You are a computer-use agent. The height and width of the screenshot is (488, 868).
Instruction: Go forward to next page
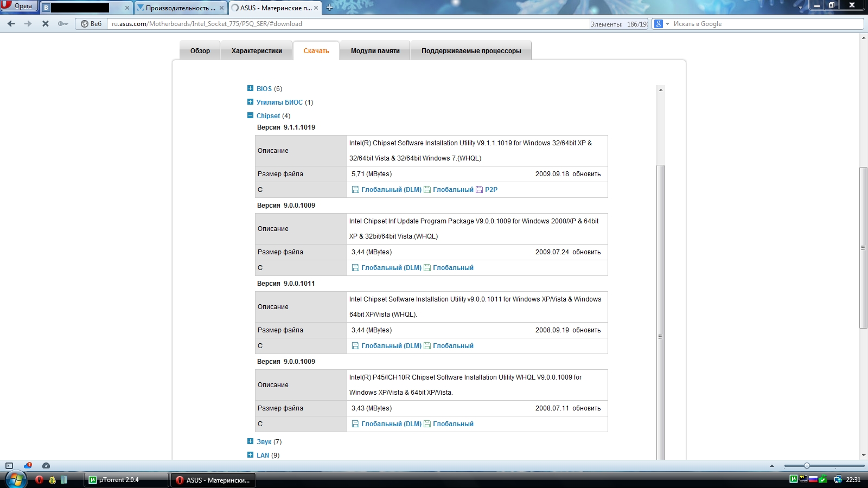click(28, 24)
